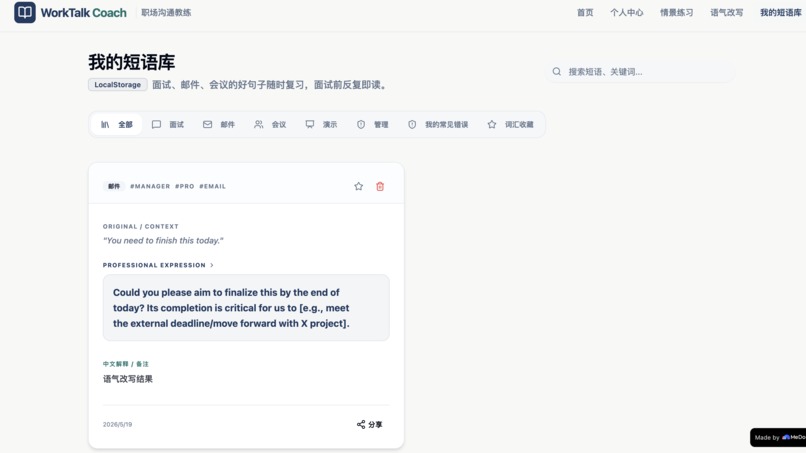Click the chat bubble icon beside 面试
The image size is (806, 453).
tap(156, 124)
